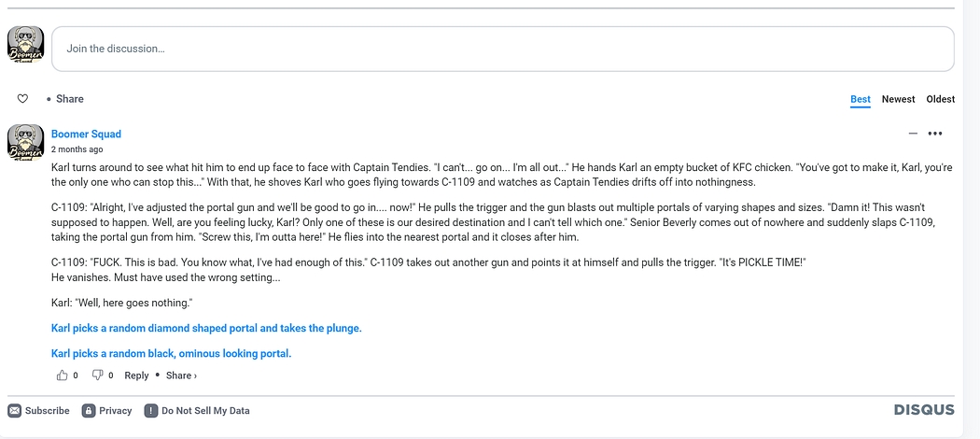The height and width of the screenshot is (439, 980).
Task: Click the Privacy lock icon
Action: tap(89, 410)
